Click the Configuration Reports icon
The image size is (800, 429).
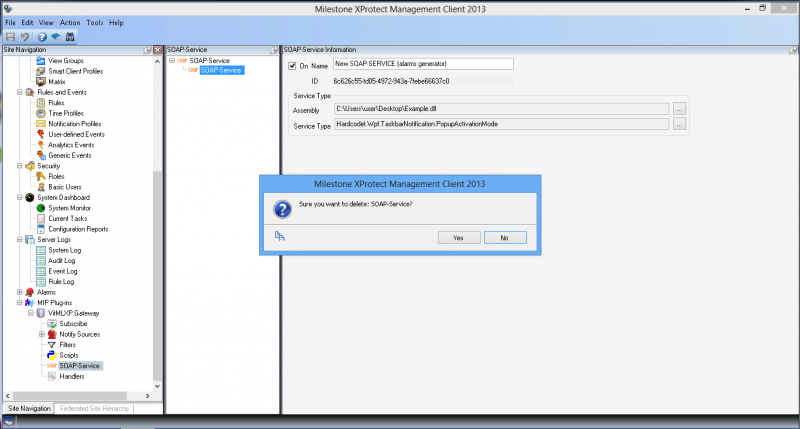point(41,229)
